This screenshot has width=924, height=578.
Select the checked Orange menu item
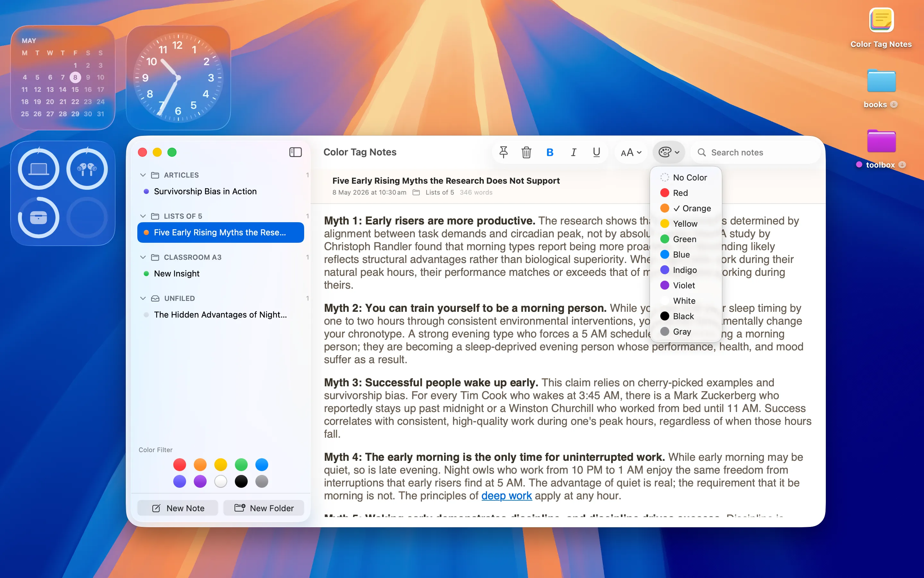point(685,208)
